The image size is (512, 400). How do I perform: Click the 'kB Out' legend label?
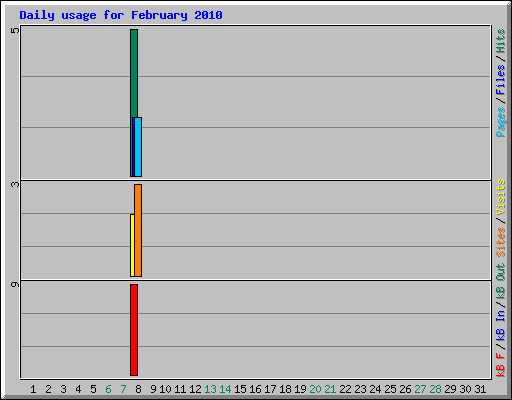[500, 281]
